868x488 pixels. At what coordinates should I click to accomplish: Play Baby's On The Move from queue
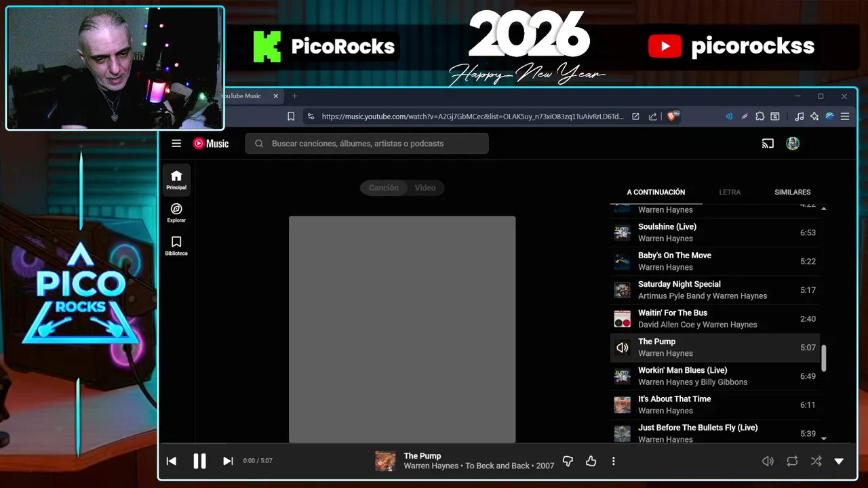point(715,261)
